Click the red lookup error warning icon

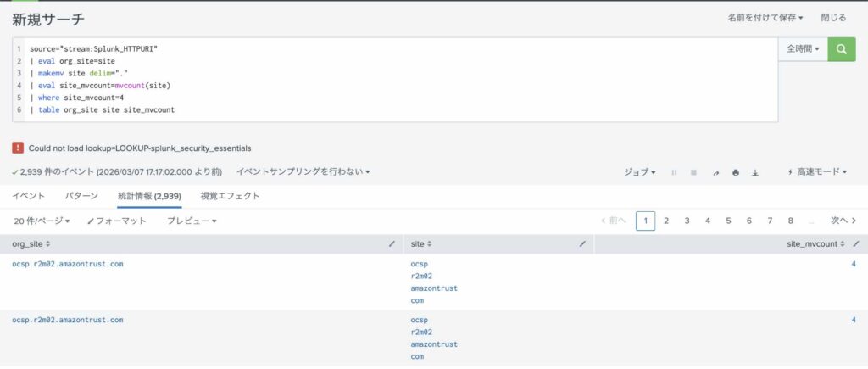click(18, 148)
